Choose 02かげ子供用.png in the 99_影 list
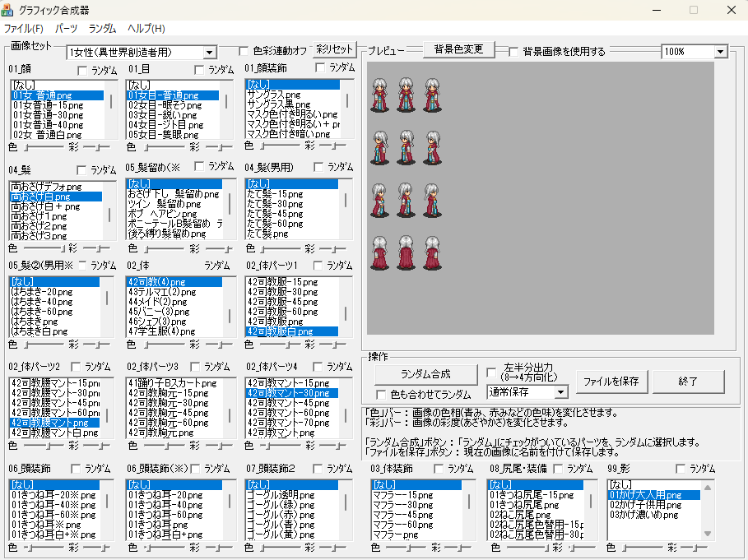 [646, 505]
